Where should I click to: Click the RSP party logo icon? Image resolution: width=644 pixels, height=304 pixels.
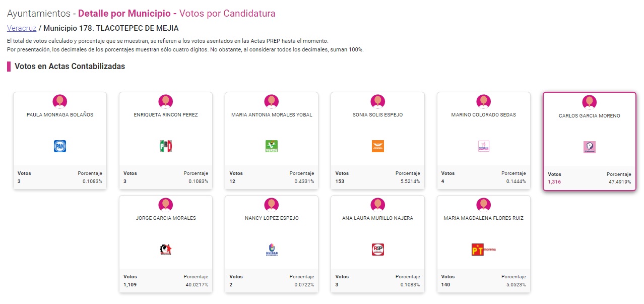(x=377, y=249)
